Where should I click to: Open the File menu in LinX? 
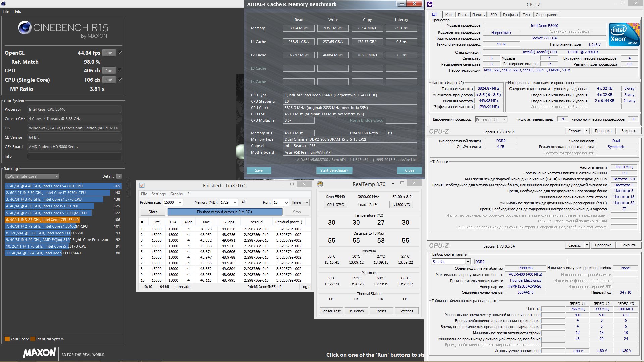coord(144,194)
